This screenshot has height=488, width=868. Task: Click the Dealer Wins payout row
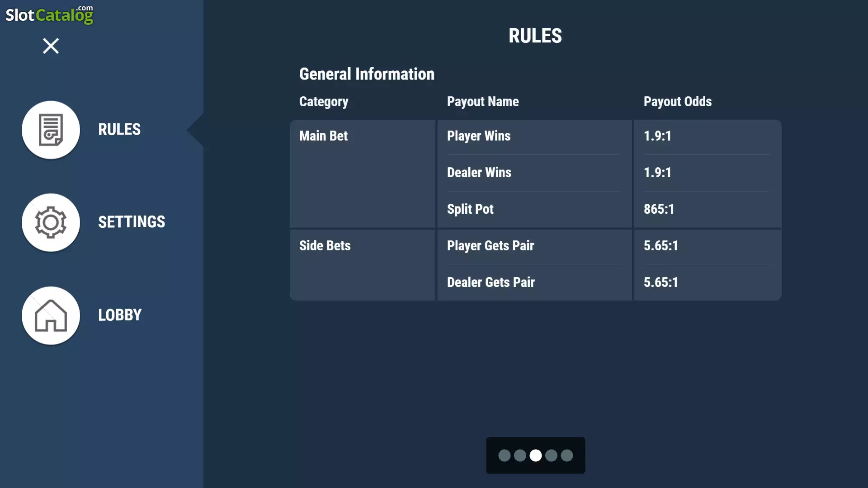tap(609, 173)
